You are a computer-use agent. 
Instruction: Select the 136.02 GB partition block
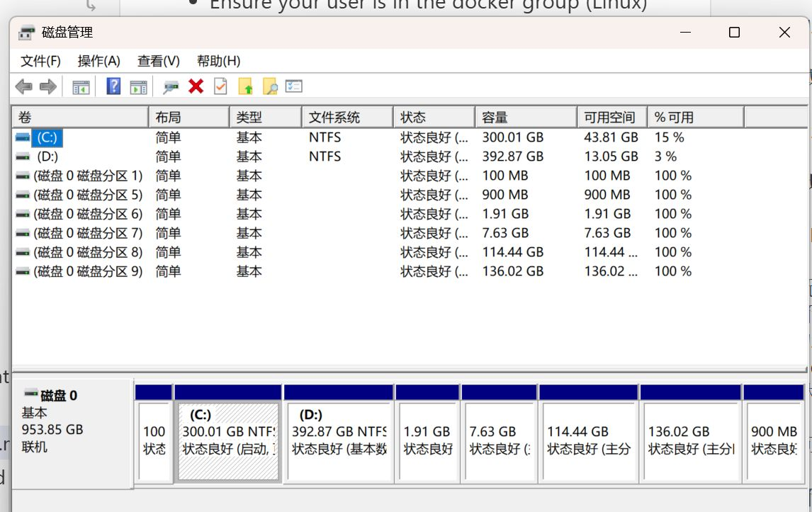pyautogui.click(x=690, y=434)
